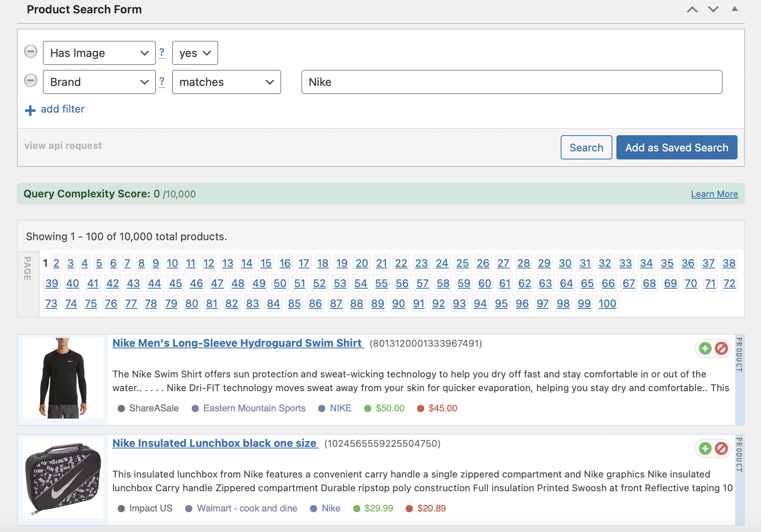Screen dimensions: 761x532
Task: Click the $20.89 sale price label
Action: pos(432,508)
